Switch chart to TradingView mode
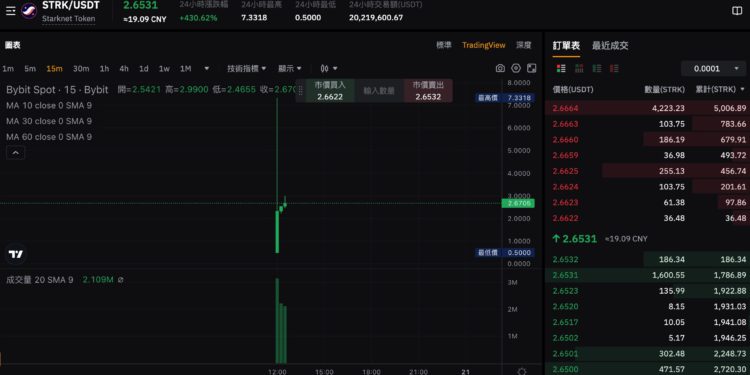Image resolution: width=750 pixels, height=375 pixels. (484, 45)
